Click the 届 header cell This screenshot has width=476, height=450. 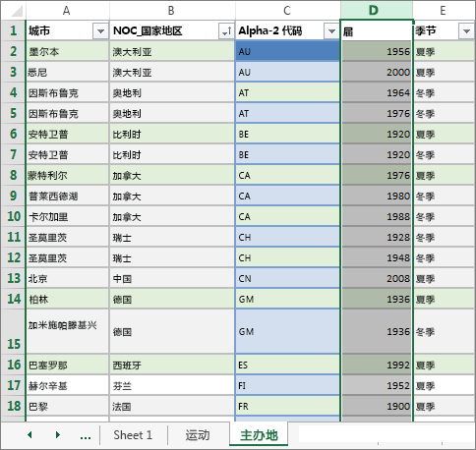[x=377, y=31]
